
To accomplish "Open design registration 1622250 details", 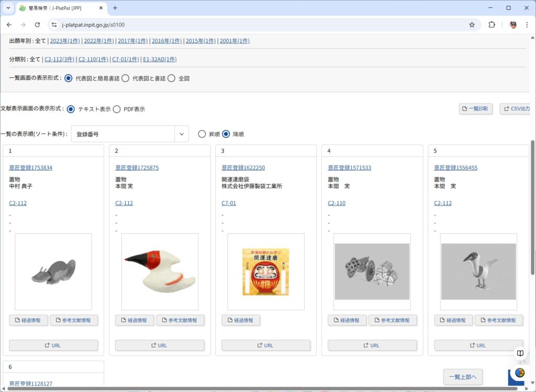I will pyautogui.click(x=243, y=167).
